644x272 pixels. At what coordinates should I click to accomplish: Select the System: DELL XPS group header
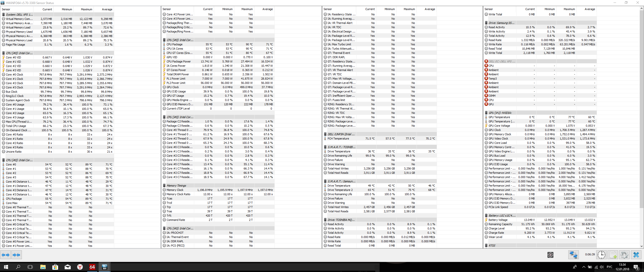pyautogui.click(x=19, y=15)
